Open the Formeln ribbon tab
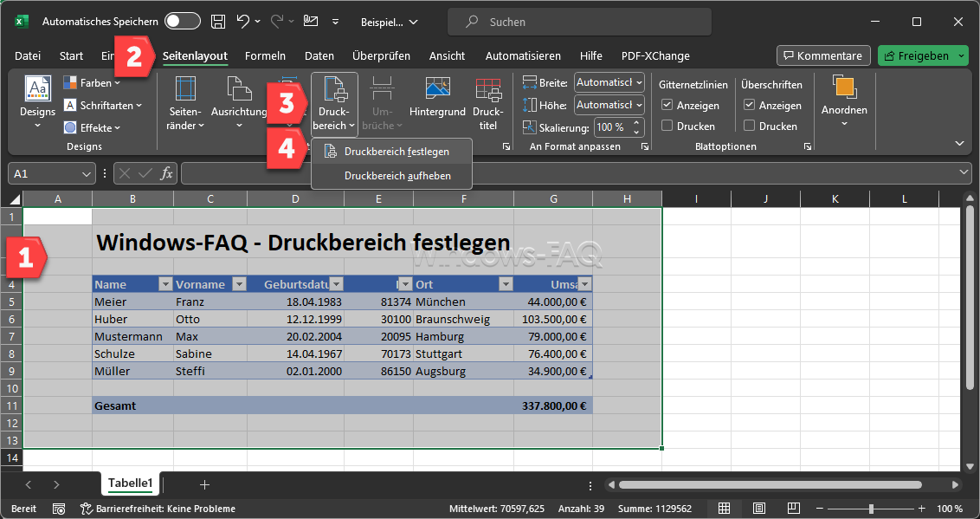Screen dimensions: 980x519 pos(265,55)
